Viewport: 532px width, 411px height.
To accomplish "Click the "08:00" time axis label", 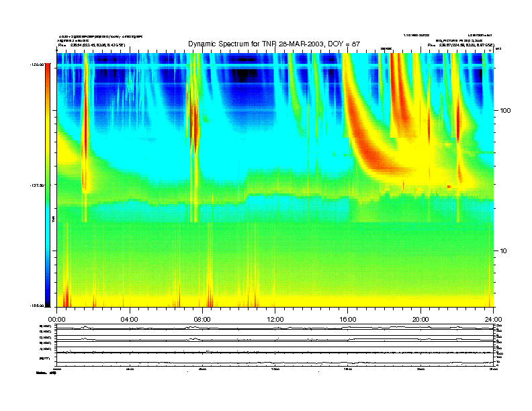I will [202, 320].
